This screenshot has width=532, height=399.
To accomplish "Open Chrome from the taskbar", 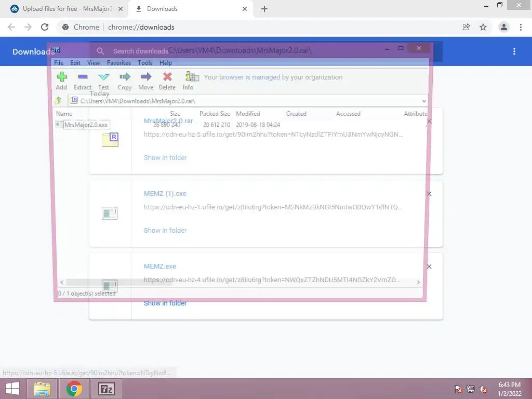I will tap(74, 389).
